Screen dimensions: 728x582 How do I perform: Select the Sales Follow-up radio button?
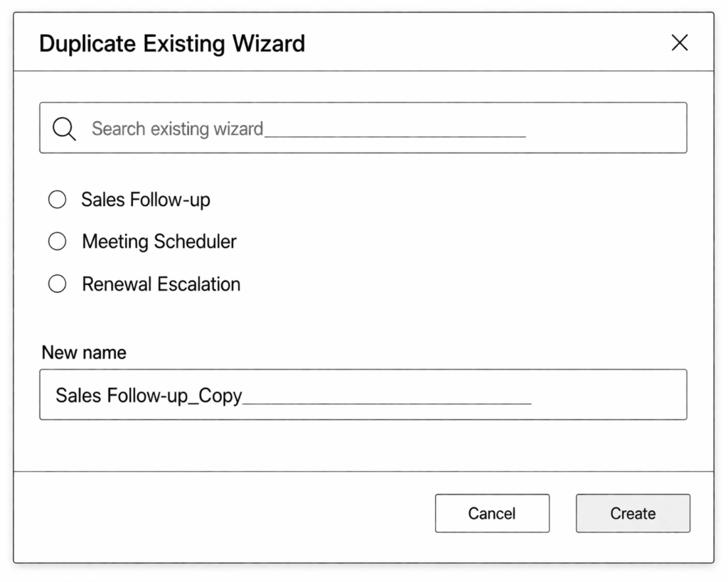(x=57, y=200)
